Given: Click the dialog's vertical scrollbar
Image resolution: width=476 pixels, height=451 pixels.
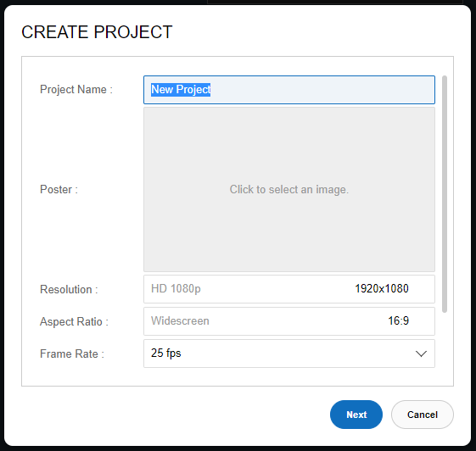Looking at the screenshot, I should [x=445, y=194].
